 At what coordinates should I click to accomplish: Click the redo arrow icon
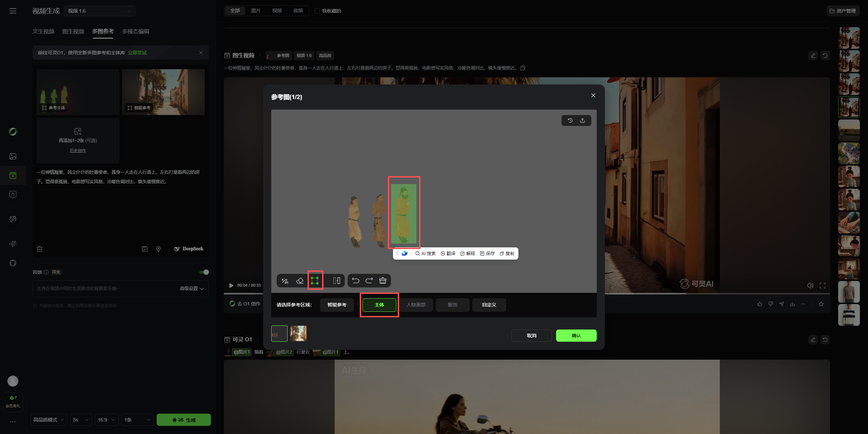[x=369, y=281]
